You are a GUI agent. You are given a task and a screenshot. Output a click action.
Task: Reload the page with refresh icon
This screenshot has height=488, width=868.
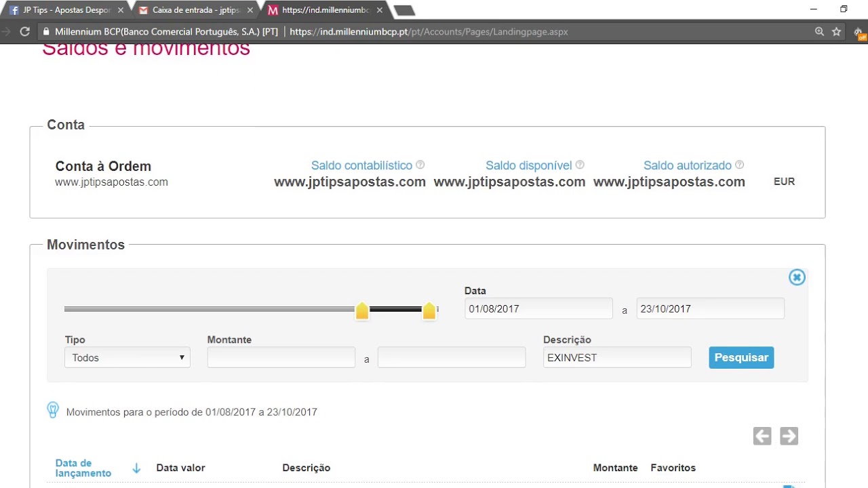pos(25,31)
